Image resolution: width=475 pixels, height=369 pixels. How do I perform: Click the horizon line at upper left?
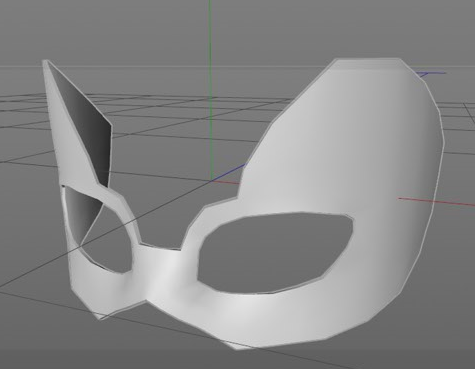[x=20, y=65]
